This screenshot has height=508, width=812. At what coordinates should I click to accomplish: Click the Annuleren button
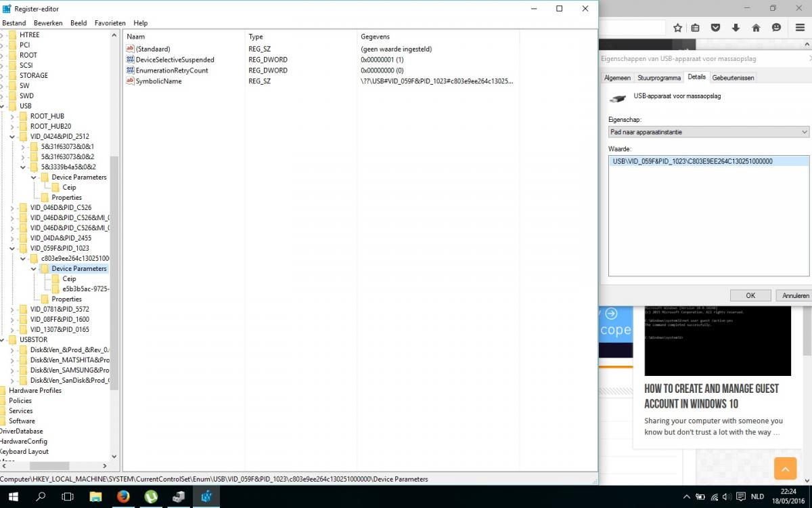pyautogui.click(x=795, y=295)
